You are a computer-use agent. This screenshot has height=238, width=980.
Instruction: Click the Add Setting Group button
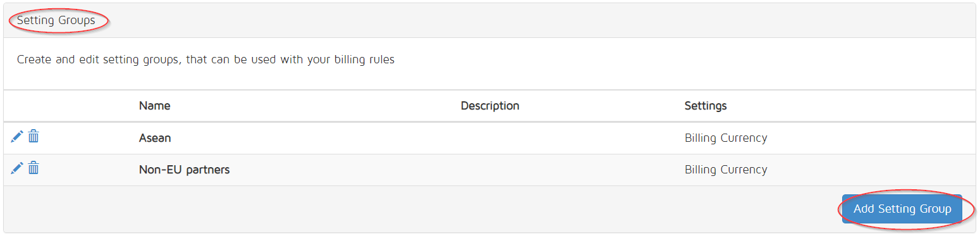pos(902,209)
